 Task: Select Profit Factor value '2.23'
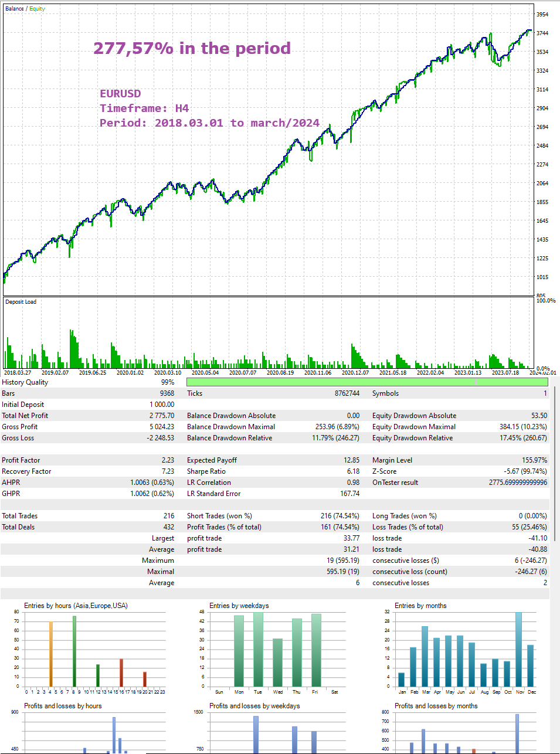tap(168, 460)
